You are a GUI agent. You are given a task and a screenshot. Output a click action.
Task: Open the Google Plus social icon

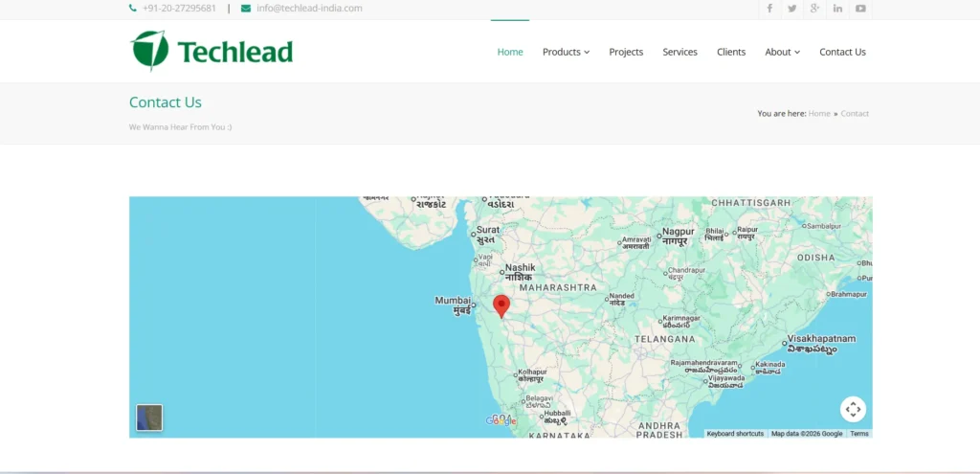point(814,9)
